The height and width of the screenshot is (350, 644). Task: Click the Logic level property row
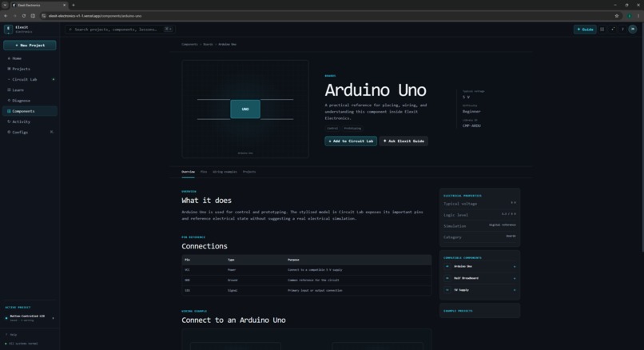[479, 214]
